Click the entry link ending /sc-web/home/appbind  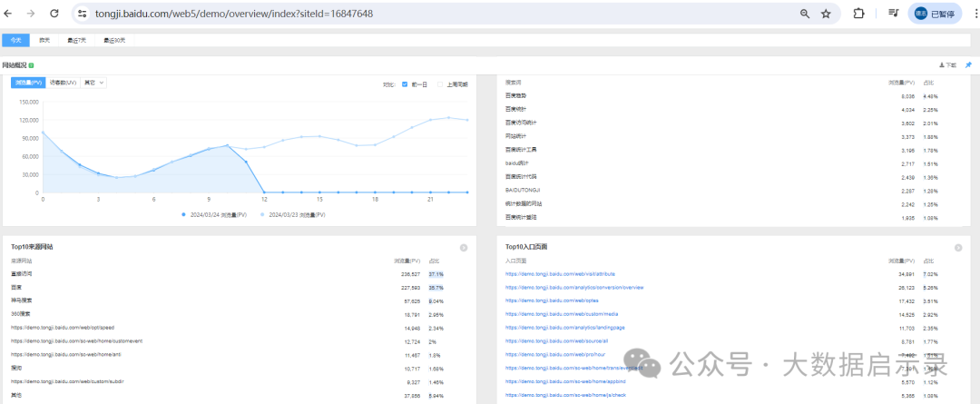(x=566, y=381)
